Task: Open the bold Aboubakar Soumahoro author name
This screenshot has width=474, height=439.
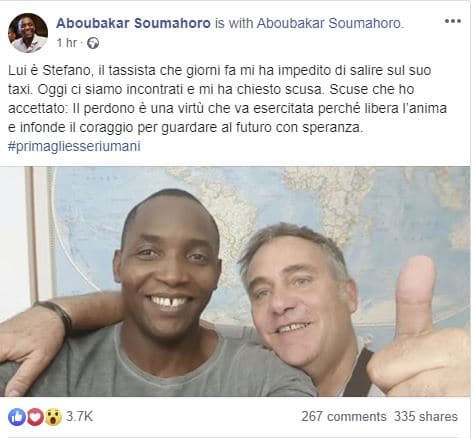Action: coord(133,23)
